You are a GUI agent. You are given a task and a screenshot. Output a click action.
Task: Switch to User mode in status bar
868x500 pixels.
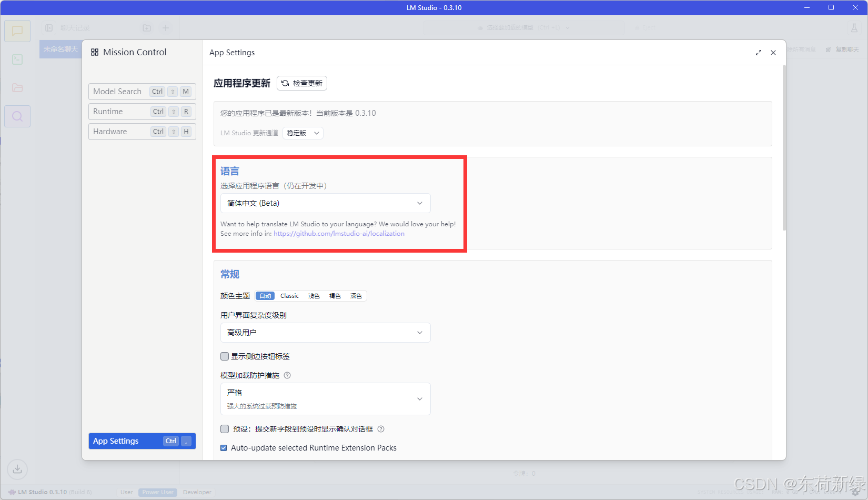pyautogui.click(x=127, y=492)
